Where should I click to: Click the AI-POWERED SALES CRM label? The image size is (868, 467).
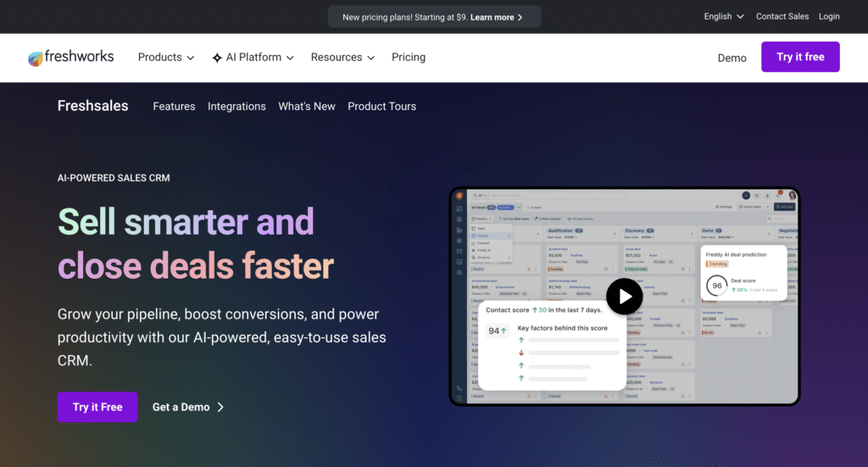point(114,178)
